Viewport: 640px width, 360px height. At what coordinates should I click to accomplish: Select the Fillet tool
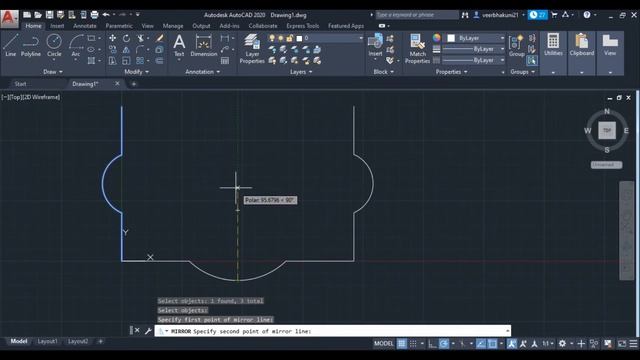point(140,49)
